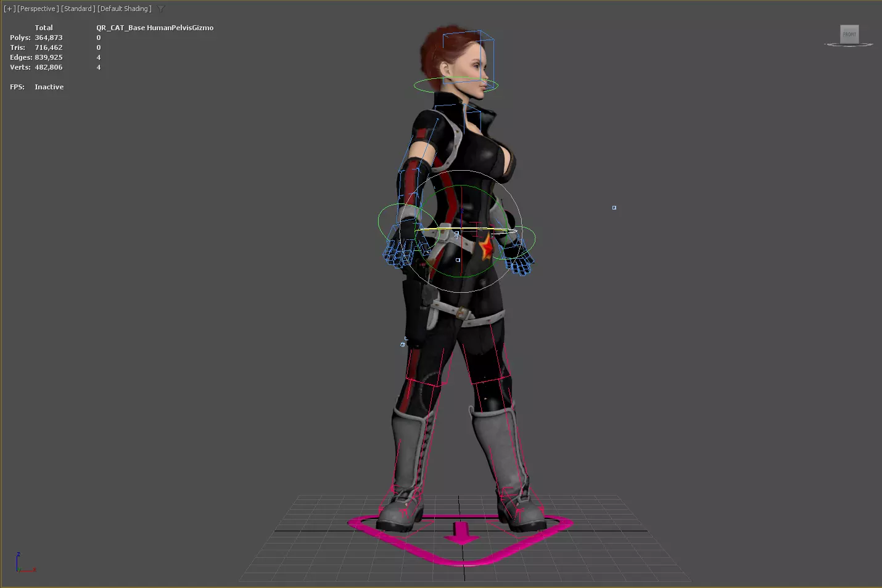Open the [Default Shading] per-view menu
This screenshot has height=588, width=882.
[x=125, y=9]
